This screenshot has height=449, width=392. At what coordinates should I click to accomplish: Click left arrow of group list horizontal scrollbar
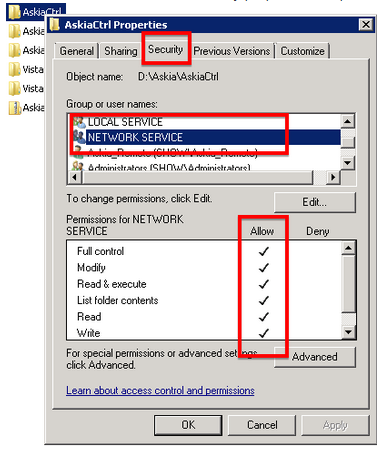[x=75, y=177]
